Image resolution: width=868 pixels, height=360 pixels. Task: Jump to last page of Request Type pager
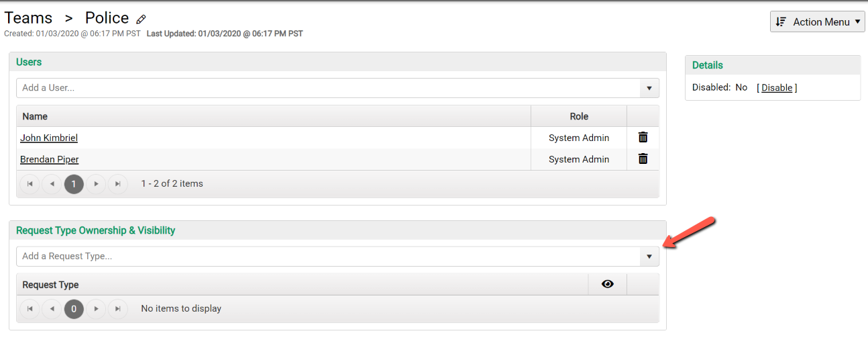pos(118,309)
